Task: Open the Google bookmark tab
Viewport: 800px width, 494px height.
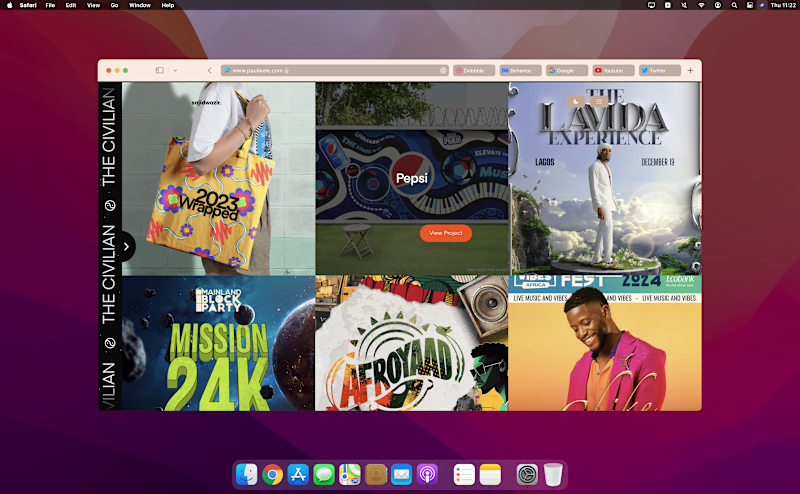Action: pyautogui.click(x=567, y=70)
